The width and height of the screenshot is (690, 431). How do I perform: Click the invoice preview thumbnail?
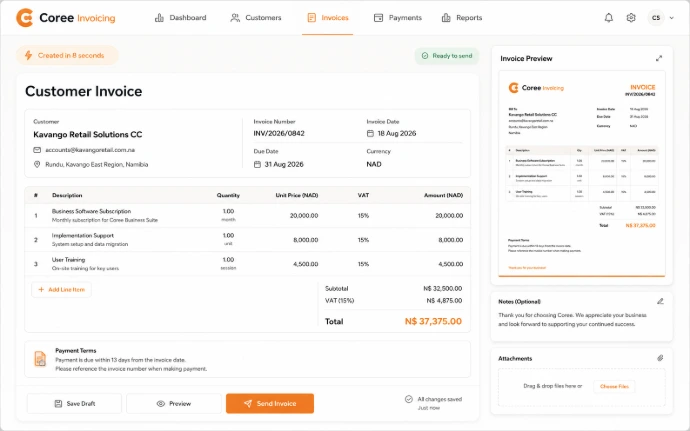click(x=582, y=173)
